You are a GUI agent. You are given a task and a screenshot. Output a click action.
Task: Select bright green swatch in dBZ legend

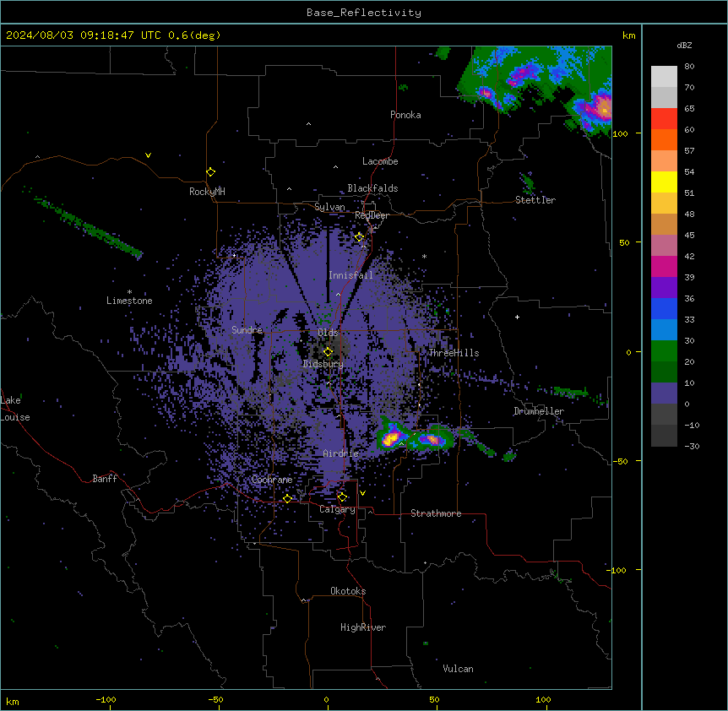coord(664,351)
